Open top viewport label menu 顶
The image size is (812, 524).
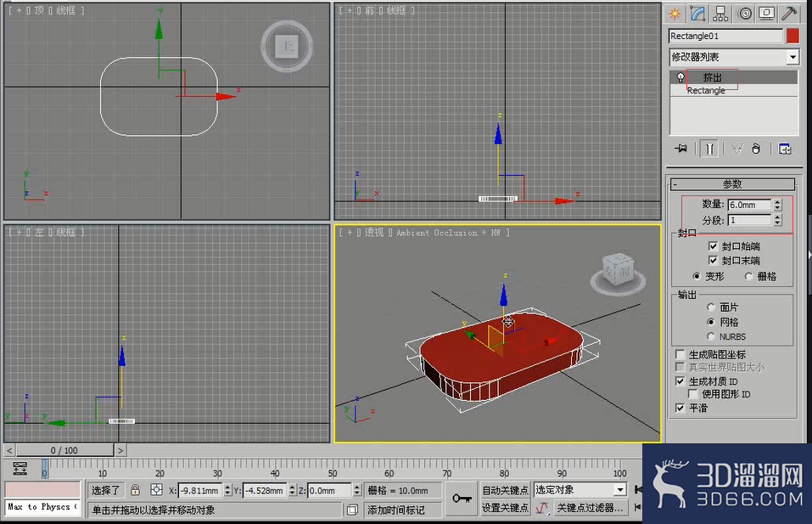[x=39, y=10]
